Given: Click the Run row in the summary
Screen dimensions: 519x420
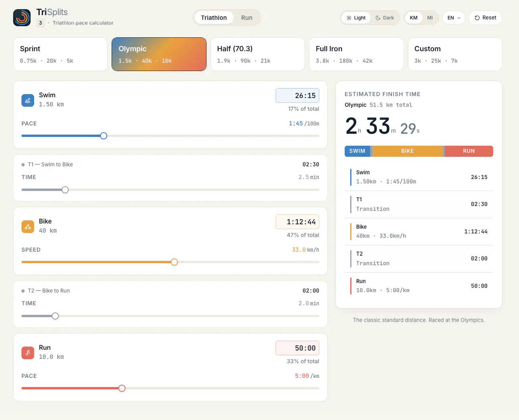Looking at the screenshot, I should [419, 286].
